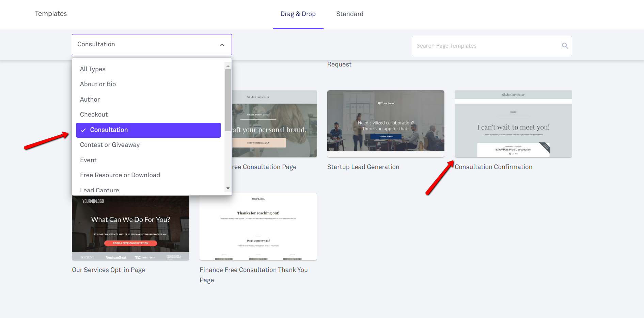Image resolution: width=644 pixels, height=318 pixels.
Task: Click the search magnifier icon
Action: point(565,46)
